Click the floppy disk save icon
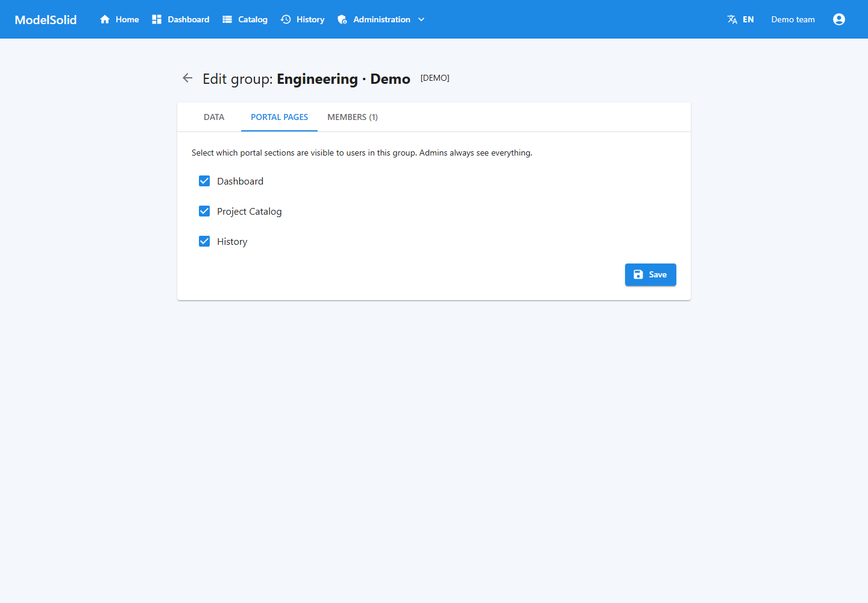Screen dimensions: 868x603 tap(638, 274)
